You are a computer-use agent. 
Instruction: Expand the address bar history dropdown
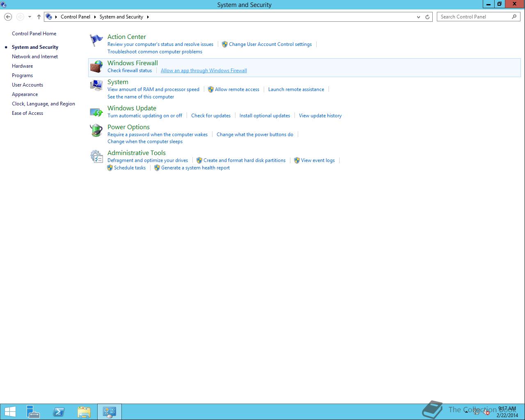pyautogui.click(x=418, y=17)
